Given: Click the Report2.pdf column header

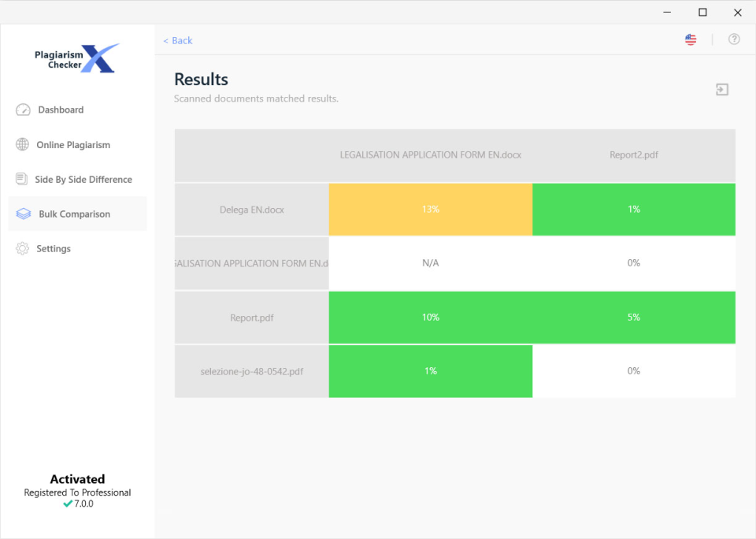Looking at the screenshot, I should click(634, 155).
